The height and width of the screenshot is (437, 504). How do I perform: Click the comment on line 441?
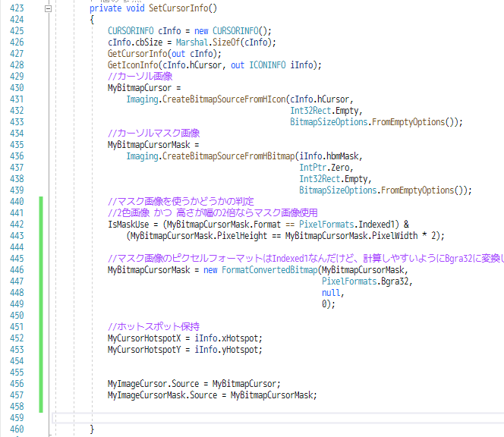[x=213, y=213]
